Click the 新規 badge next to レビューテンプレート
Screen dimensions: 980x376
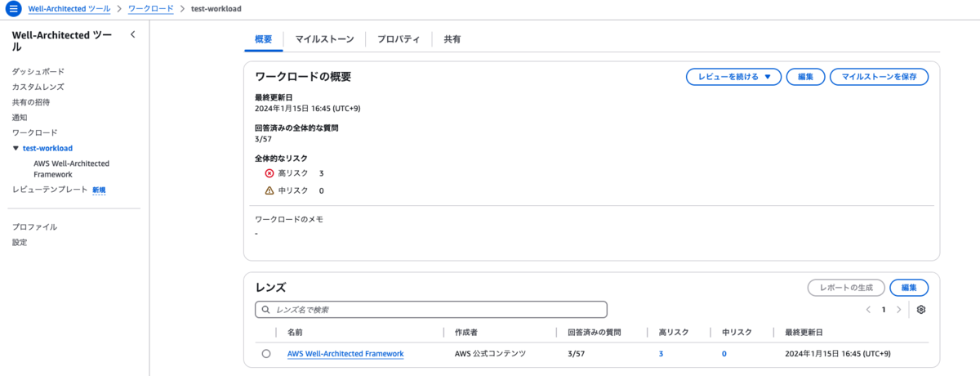tap(99, 190)
